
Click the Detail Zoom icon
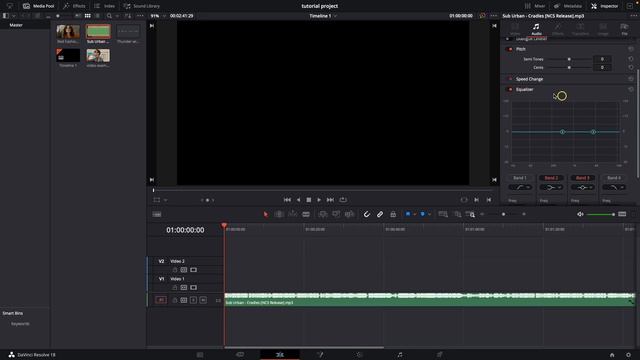tap(458, 214)
